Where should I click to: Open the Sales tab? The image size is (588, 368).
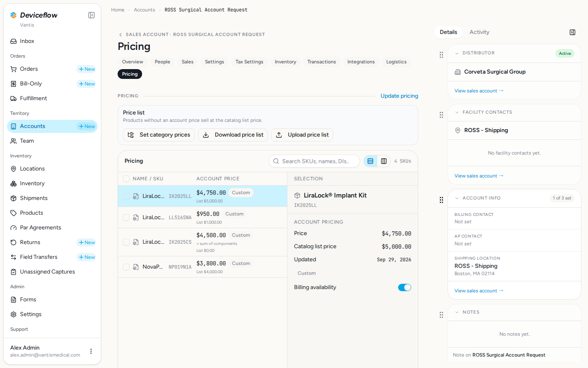click(187, 62)
